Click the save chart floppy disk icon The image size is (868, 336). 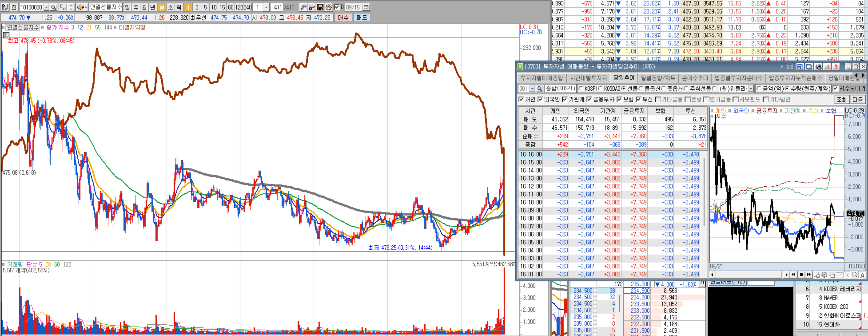[320, 7]
